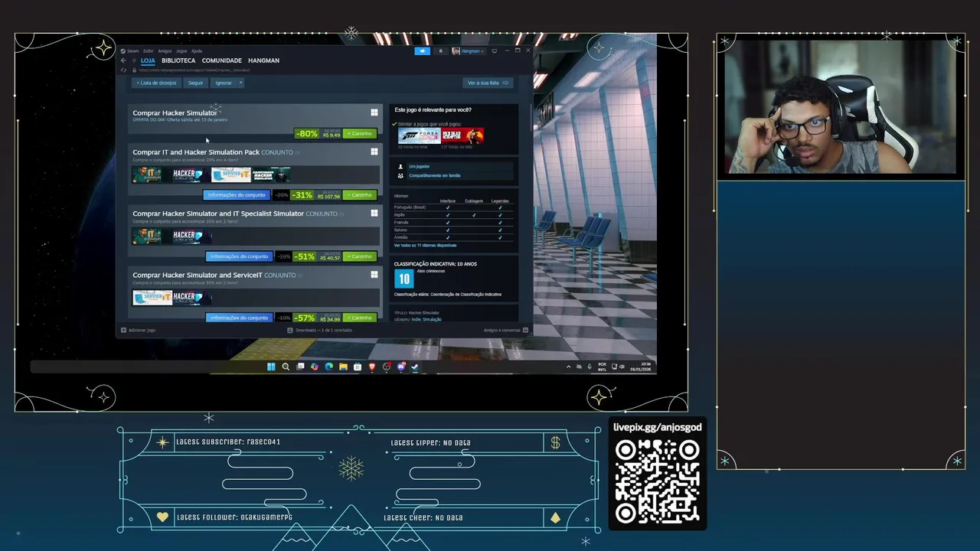Viewport: 980px width, 551px height.
Task: Open Discord from the taskbar
Action: (x=401, y=367)
